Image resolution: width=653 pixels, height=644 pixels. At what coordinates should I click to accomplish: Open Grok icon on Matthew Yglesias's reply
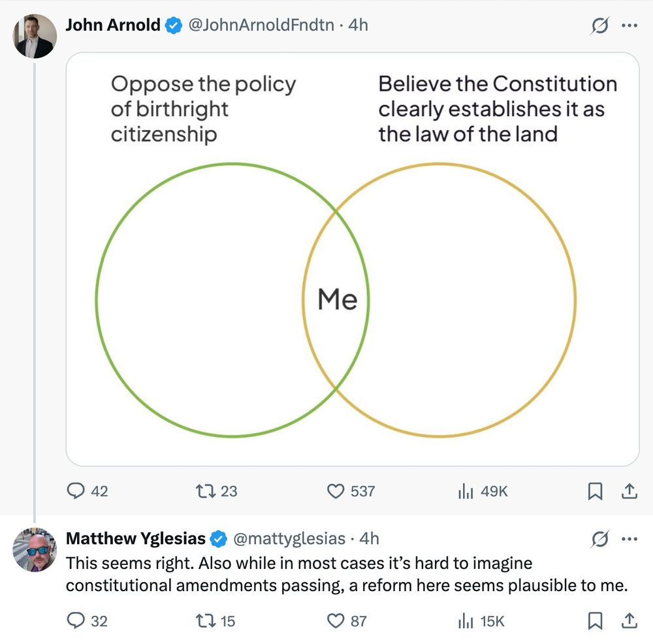(600, 539)
